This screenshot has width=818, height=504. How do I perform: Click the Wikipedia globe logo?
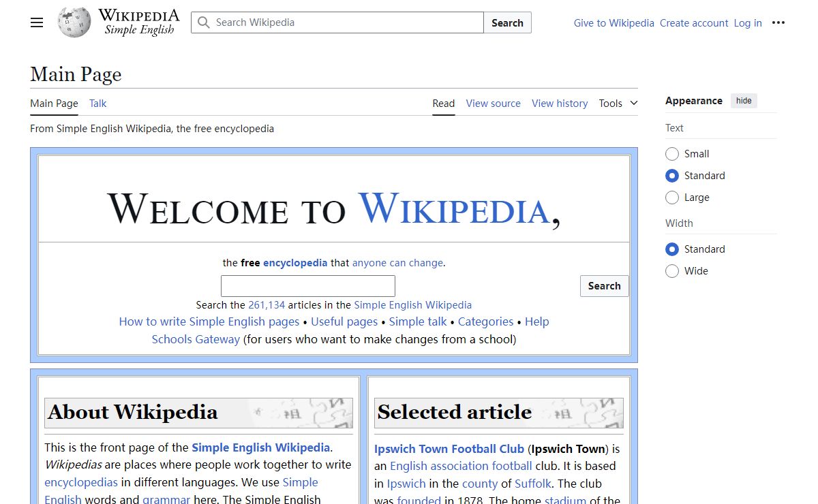[74, 22]
